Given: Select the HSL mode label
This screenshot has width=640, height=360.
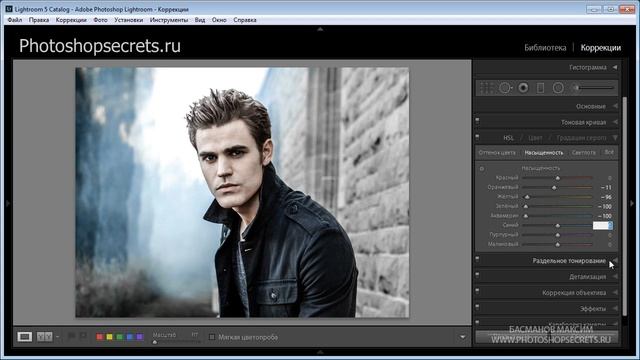Looking at the screenshot, I should click(x=509, y=138).
